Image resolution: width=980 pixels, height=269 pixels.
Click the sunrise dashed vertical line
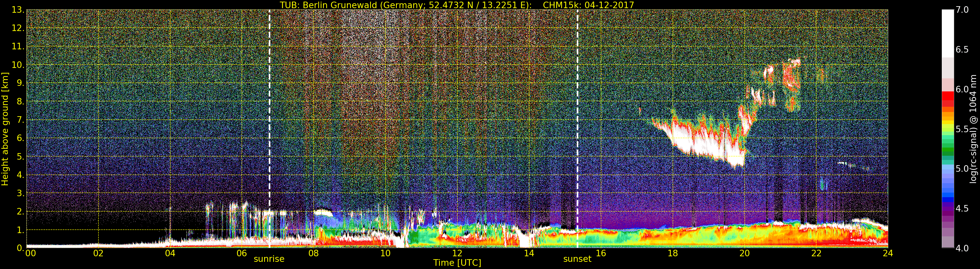pos(269,114)
